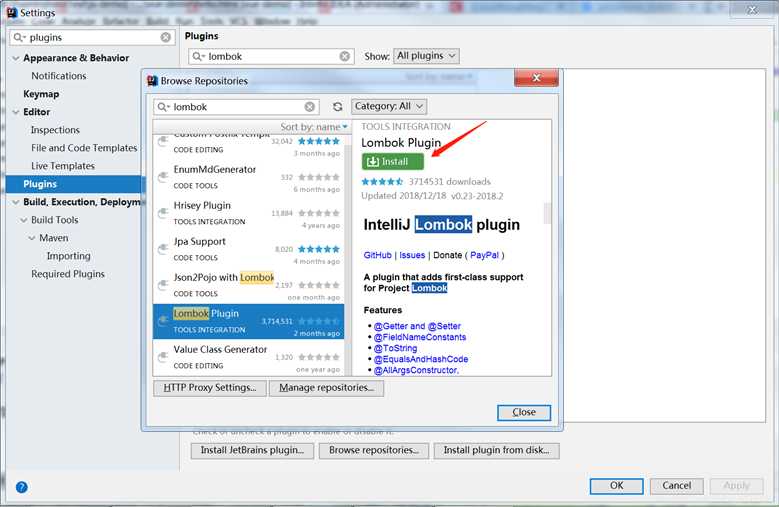Click plugin icon beside Lombok Plugin row
Image resolution: width=779 pixels, height=507 pixels.
[163, 321]
